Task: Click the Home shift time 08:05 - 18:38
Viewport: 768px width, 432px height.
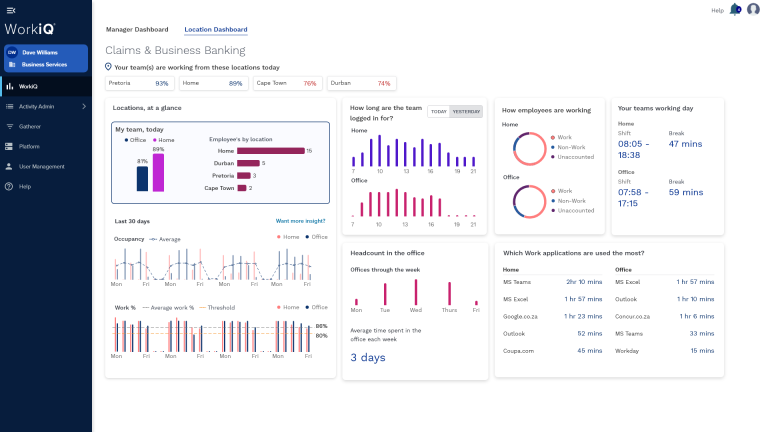Action: pyautogui.click(x=635, y=149)
